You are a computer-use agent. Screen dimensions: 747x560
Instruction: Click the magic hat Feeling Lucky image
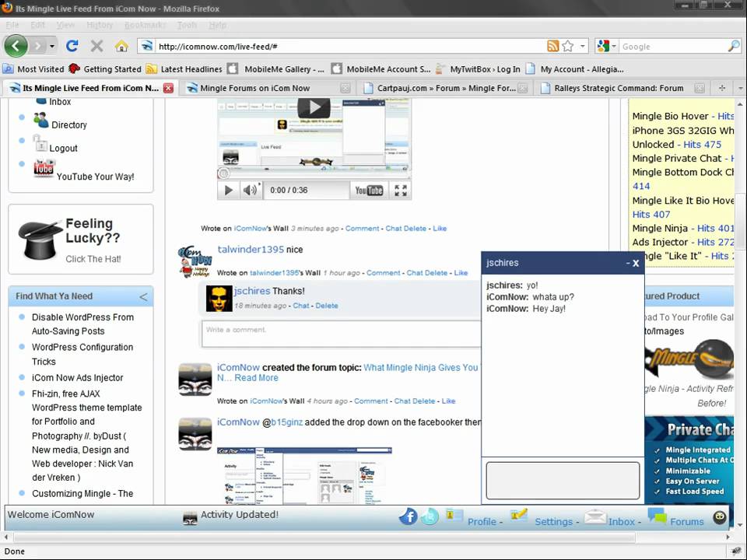pyautogui.click(x=40, y=240)
